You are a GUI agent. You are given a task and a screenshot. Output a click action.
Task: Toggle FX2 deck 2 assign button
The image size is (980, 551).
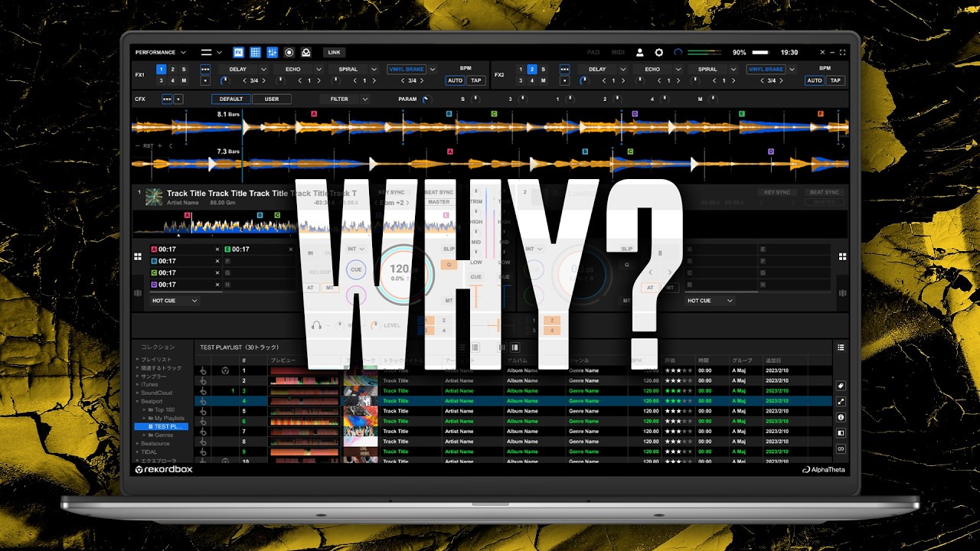(532, 69)
